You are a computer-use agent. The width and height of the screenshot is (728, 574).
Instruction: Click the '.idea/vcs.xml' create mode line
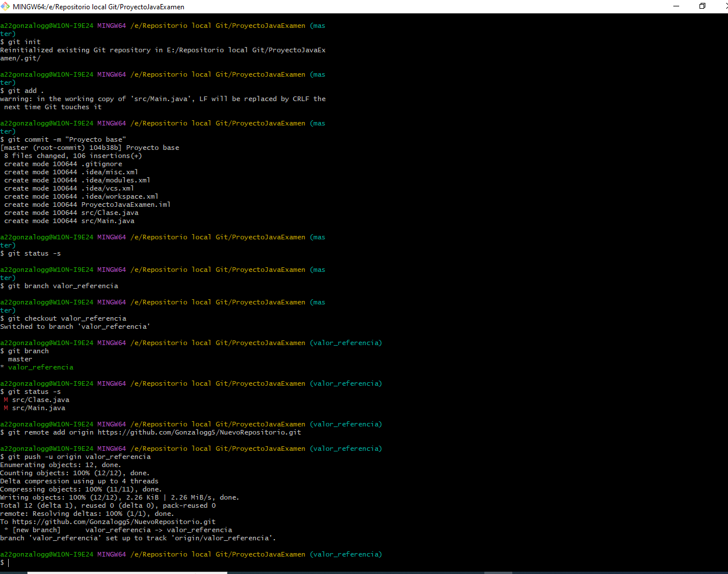pos(69,188)
